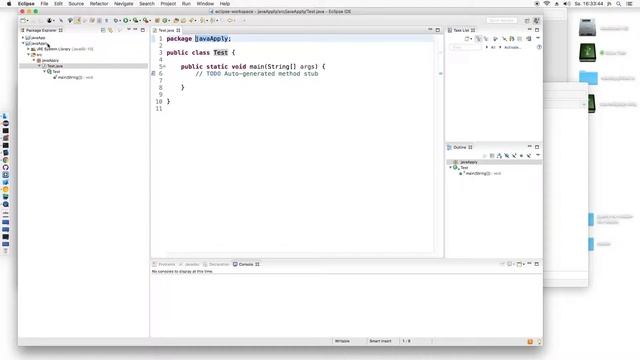Open the Outline view menu arrow

538,155
